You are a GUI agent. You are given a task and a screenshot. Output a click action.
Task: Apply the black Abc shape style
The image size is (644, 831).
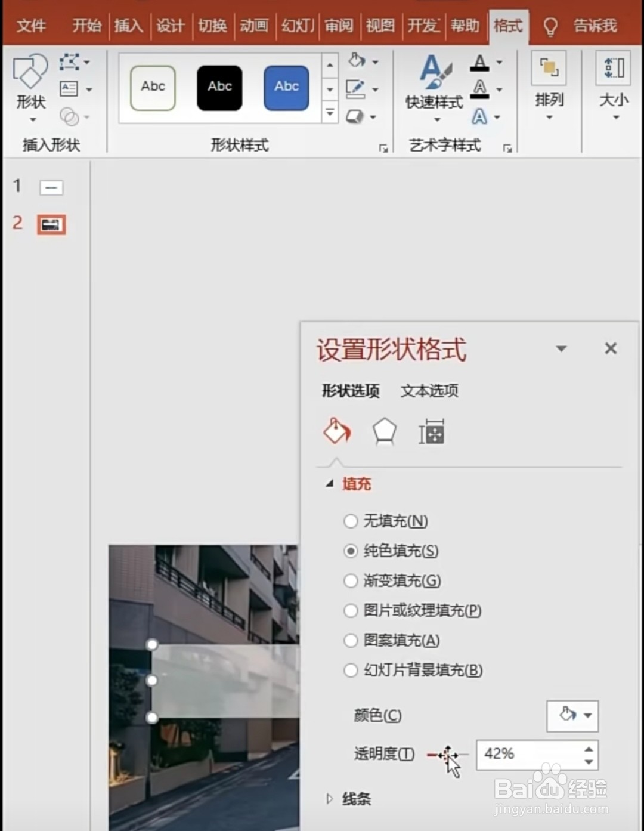219,87
